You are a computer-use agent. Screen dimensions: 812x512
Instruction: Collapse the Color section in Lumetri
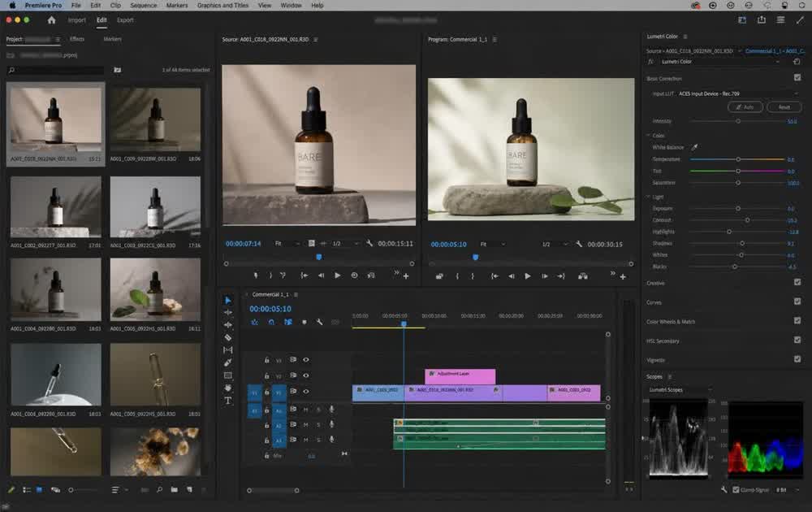point(648,135)
